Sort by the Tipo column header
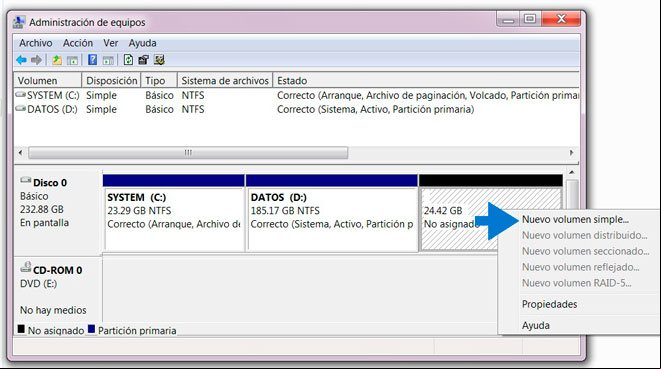The height and width of the screenshot is (369, 661). [x=159, y=80]
